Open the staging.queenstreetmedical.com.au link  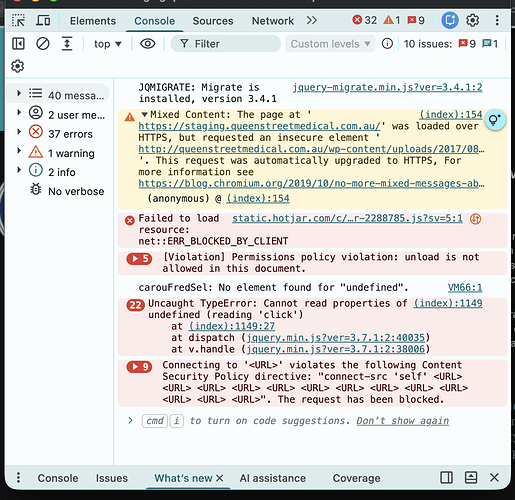pyautogui.click(x=259, y=126)
